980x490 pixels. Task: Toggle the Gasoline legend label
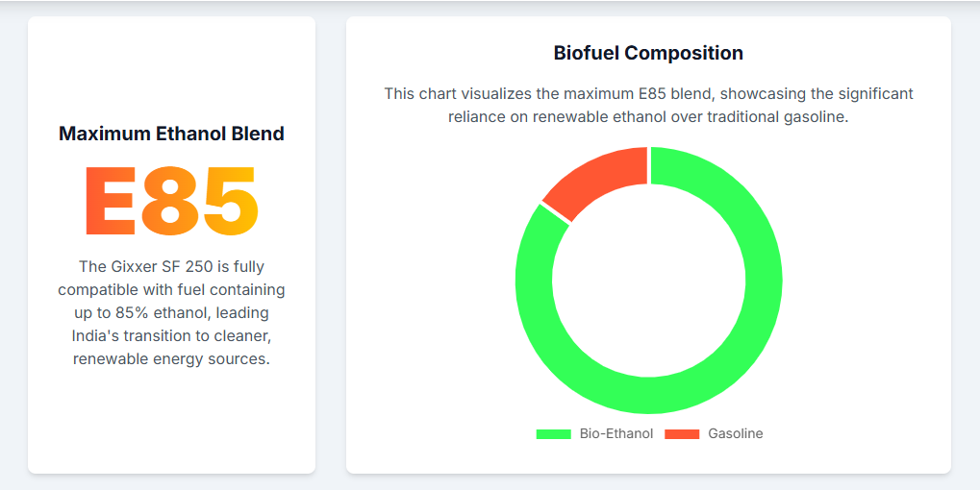[735, 434]
